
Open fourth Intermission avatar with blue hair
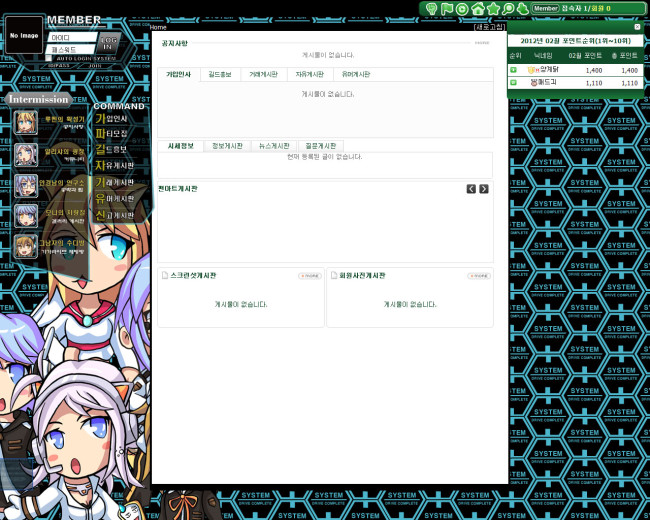[26, 216]
